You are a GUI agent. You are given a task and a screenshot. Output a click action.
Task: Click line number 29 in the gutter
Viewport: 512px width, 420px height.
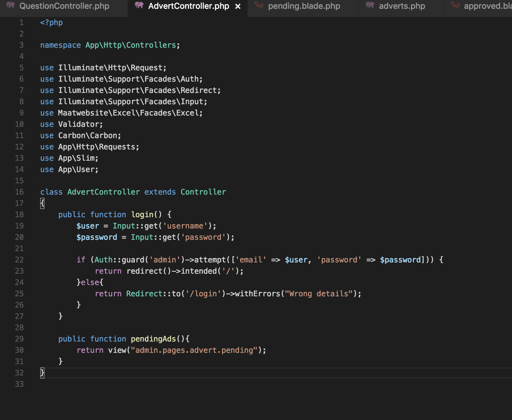(x=19, y=339)
